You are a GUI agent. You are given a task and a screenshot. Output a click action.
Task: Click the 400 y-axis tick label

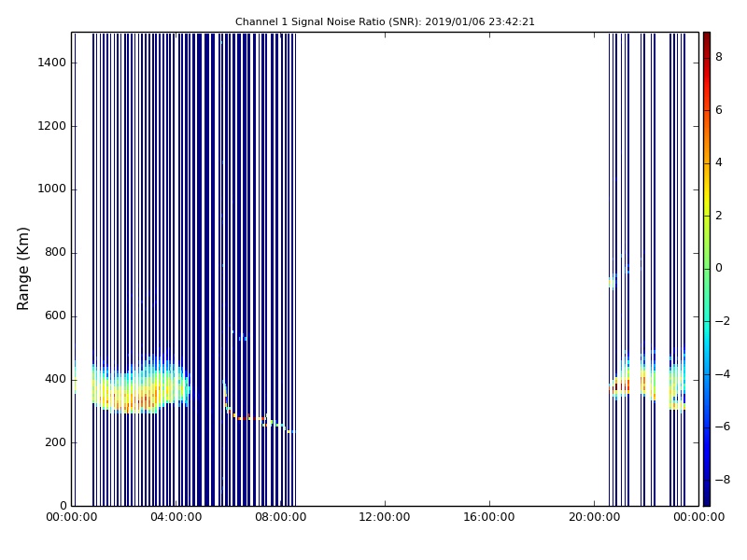55,380
